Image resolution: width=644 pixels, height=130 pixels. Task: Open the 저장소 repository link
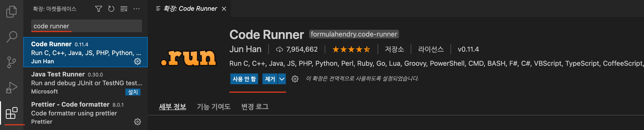click(x=394, y=49)
